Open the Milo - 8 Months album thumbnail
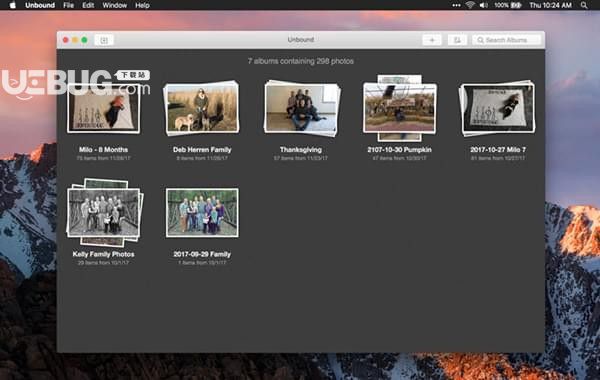Screen dimensions: 600x380 103,109
